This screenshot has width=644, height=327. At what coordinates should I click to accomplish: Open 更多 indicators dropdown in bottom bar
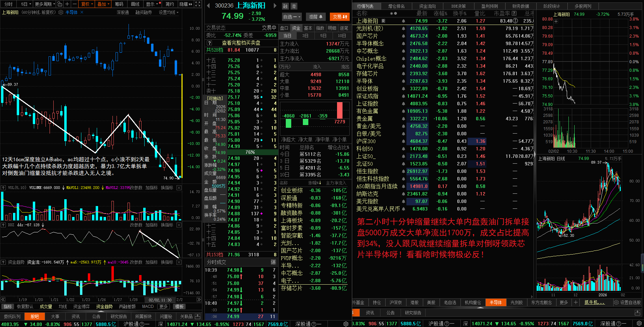click(x=164, y=306)
